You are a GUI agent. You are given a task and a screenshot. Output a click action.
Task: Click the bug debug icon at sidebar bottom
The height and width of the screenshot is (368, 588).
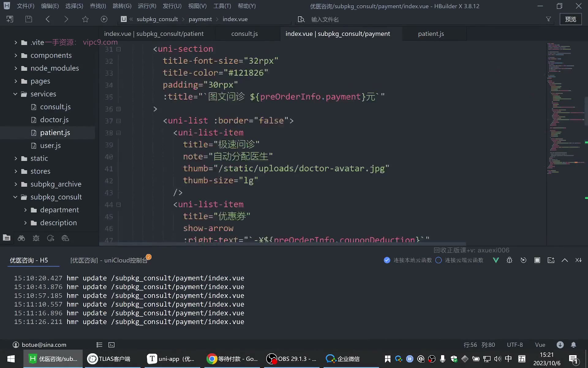coord(36,238)
